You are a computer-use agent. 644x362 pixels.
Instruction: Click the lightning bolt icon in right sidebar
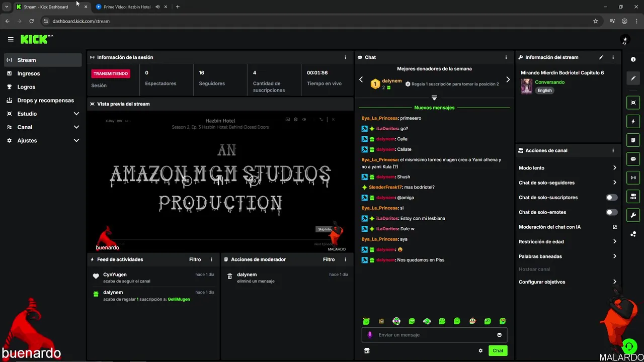pos(633,121)
